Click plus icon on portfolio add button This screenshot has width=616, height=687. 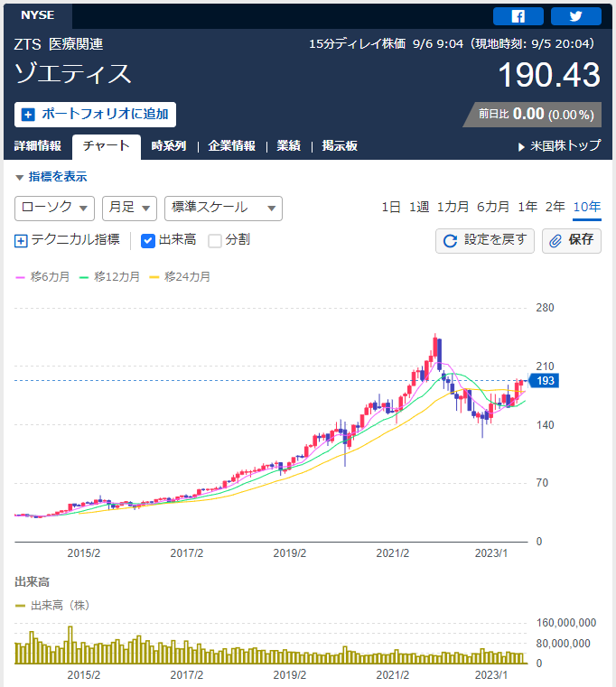coord(28,115)
